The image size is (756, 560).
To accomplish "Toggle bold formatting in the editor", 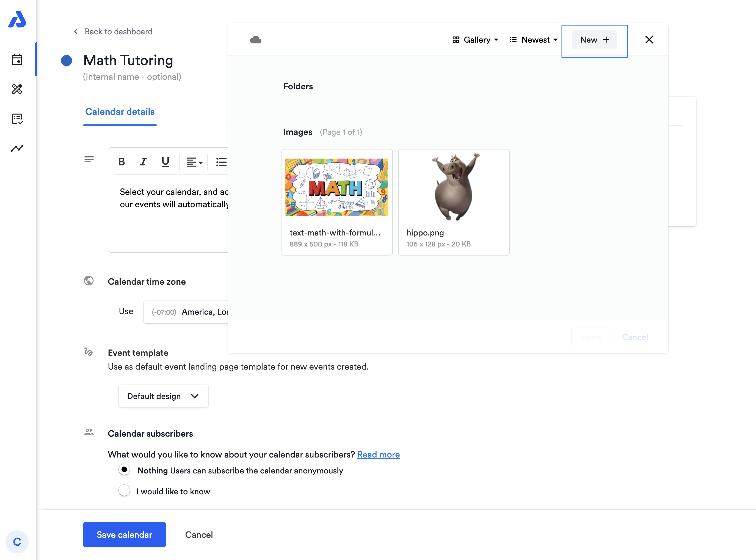I will point(122,162).
